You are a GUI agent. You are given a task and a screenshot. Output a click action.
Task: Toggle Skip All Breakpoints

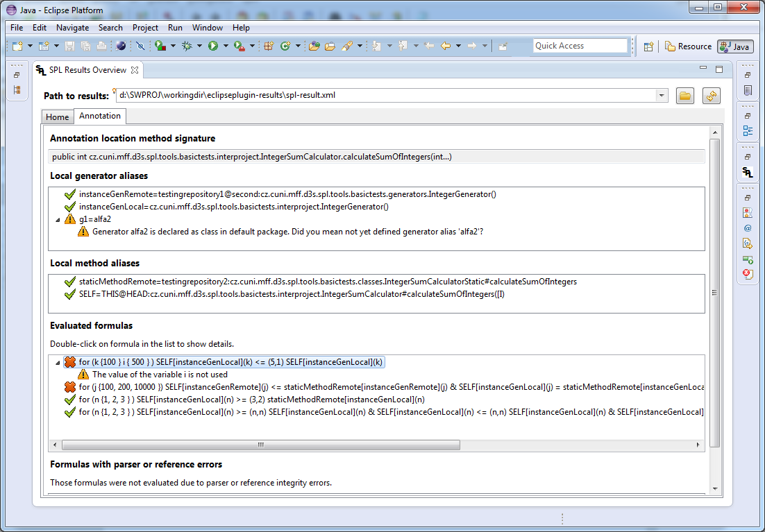(x=140, y=46)
